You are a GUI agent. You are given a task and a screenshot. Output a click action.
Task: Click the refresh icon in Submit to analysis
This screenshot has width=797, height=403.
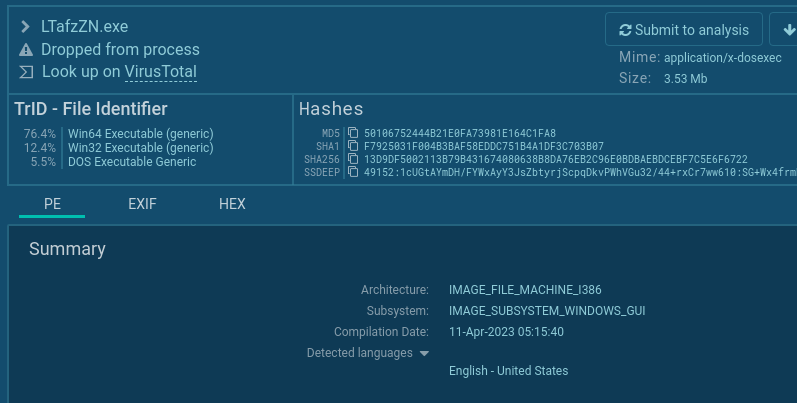click(x=625, y=30)
